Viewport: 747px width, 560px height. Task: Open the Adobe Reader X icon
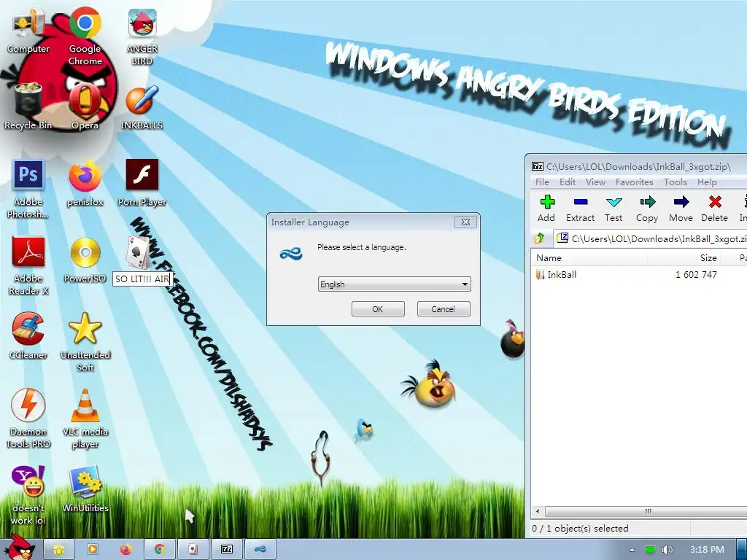click(x=28, y=265)
